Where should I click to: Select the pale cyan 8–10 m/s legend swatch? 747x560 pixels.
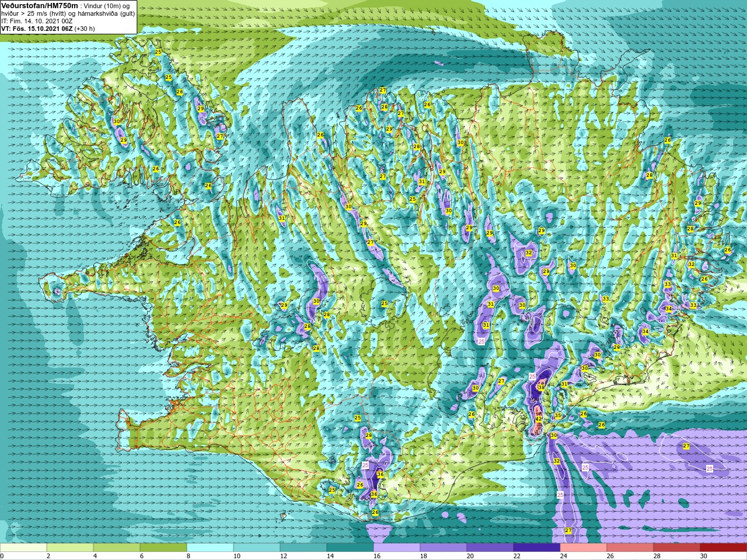click(210, 548)
